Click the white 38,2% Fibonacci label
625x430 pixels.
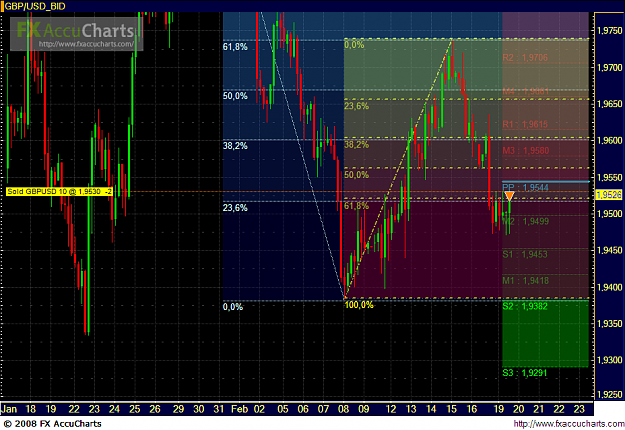tap(235, 146)
